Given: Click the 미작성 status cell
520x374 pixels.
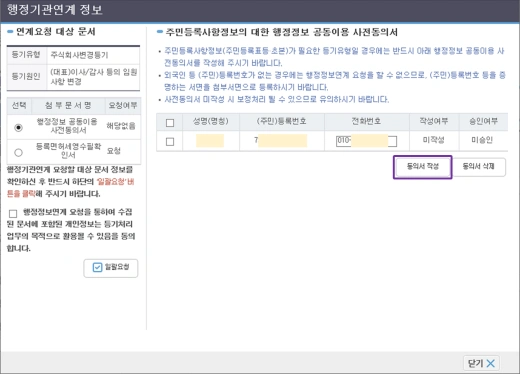Looking at the screenshot, I should [434, 140].
